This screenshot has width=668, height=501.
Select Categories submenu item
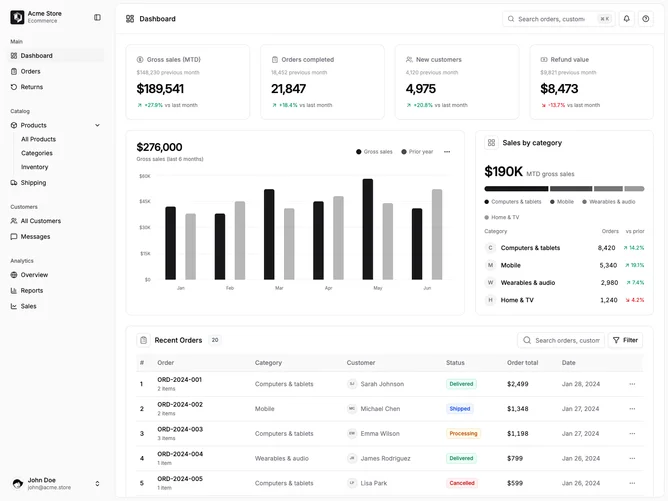tap(37, 153)
